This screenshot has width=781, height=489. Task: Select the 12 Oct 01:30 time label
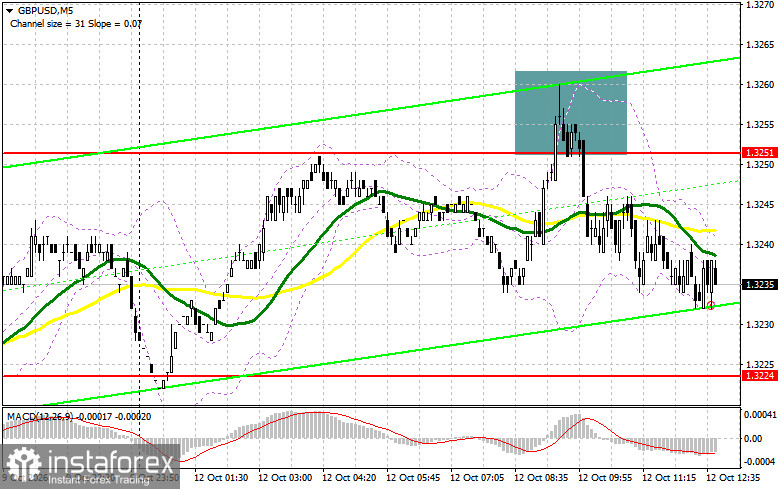pos(221,478)
